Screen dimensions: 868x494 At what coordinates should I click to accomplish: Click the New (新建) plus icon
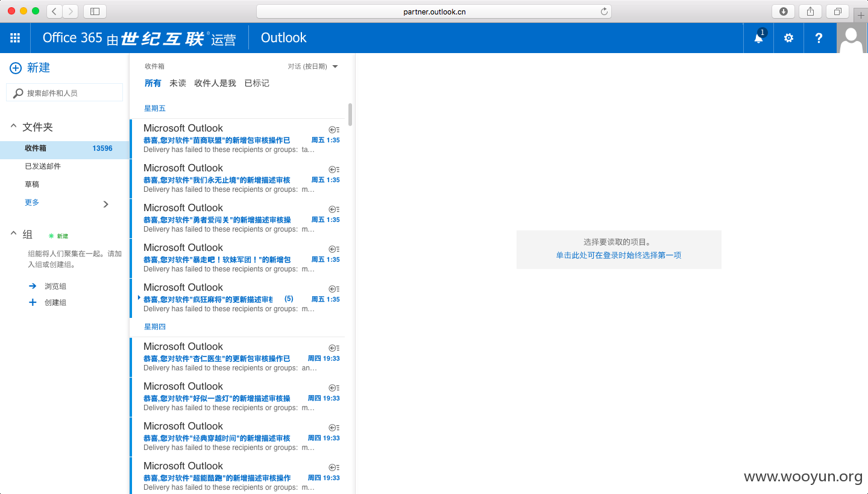(16, 68)
